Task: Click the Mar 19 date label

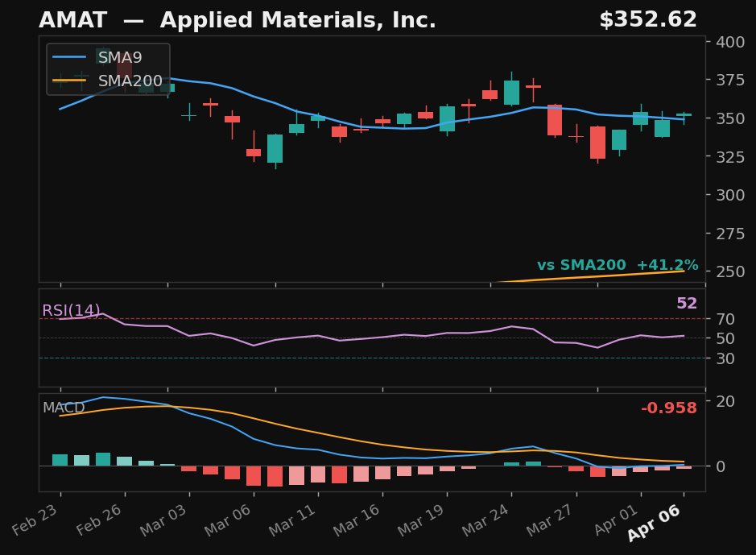Action: (x=421, y=520)
